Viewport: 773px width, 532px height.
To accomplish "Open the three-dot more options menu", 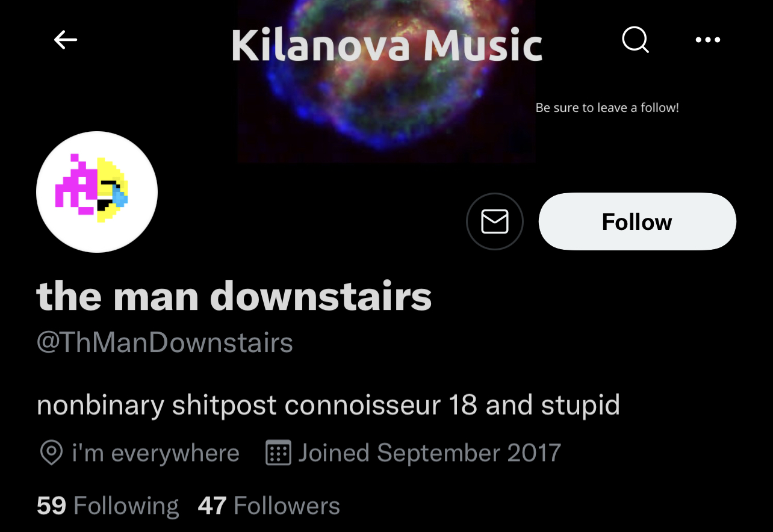I will pos(708,40).
